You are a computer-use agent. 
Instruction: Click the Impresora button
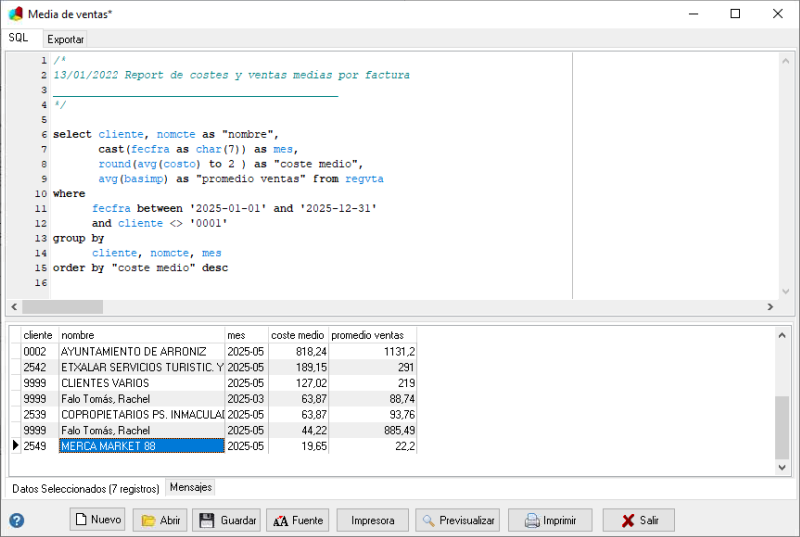[x=372, y=520]
